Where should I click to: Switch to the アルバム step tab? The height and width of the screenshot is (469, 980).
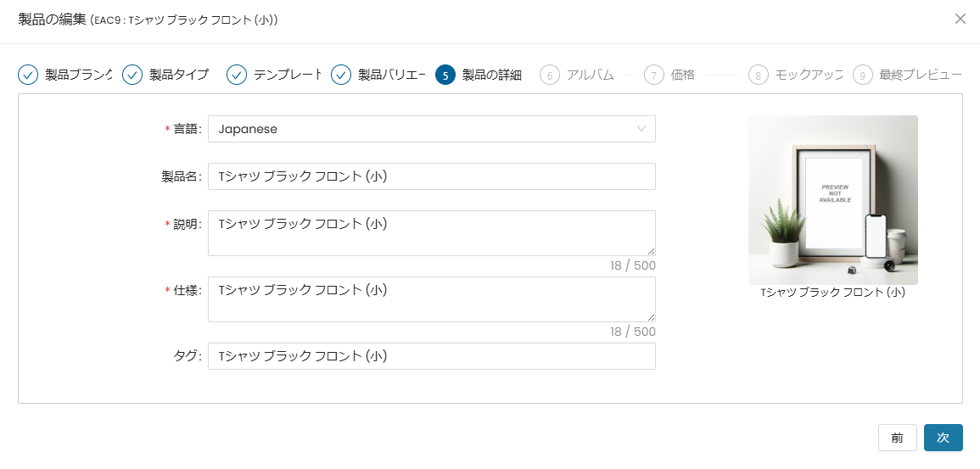[x=590, y=75]
